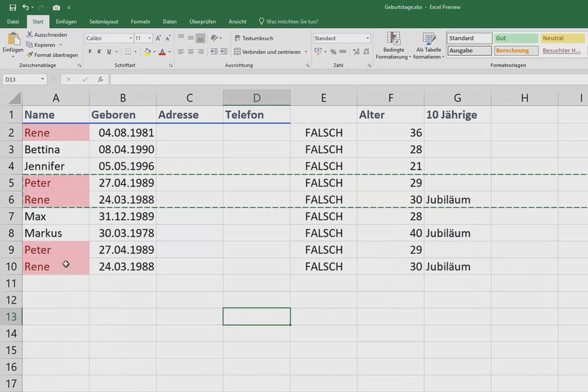
Task: Center cell text horizontally
Action: tap(191, 51)
